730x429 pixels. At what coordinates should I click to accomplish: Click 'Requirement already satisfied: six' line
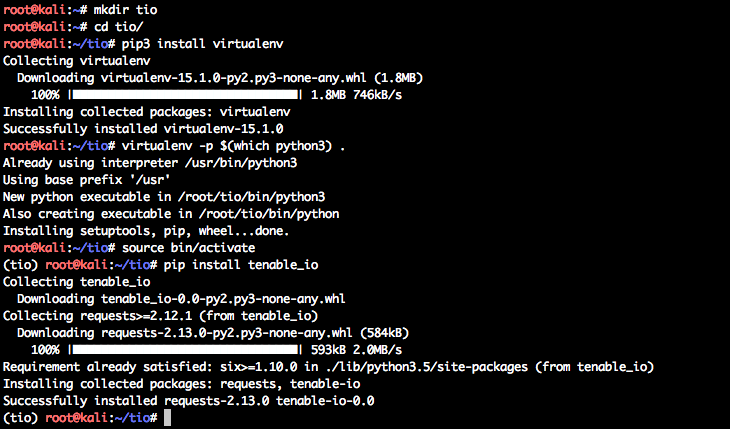328,367
